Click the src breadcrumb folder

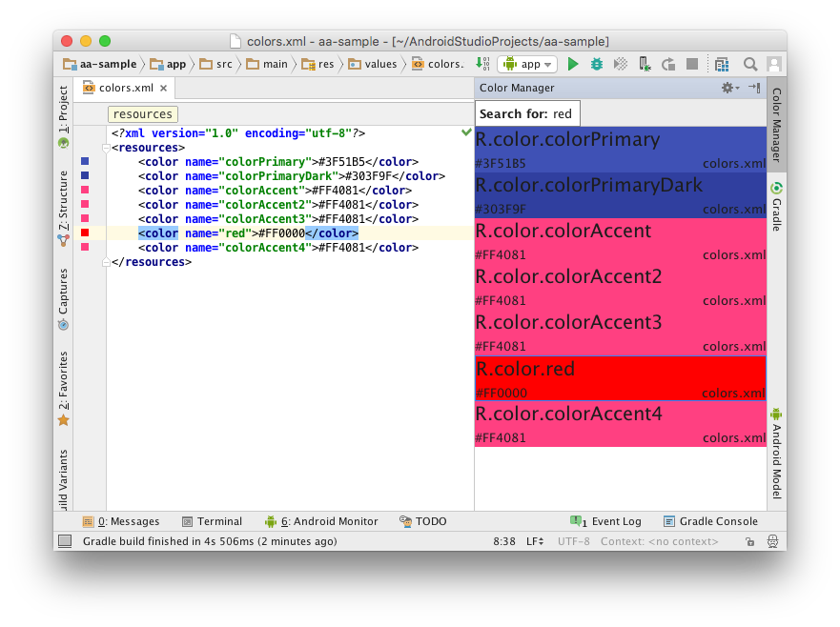coord(215,64)
